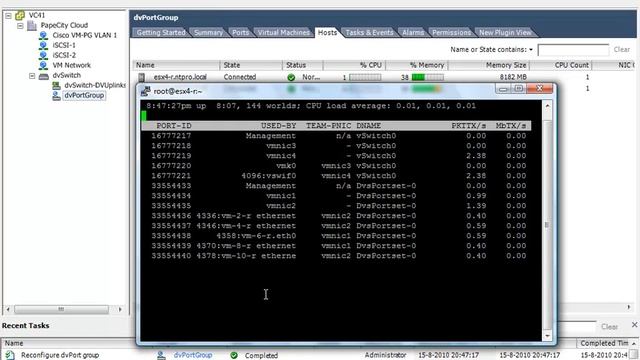Collapse the VC41 tree node
Screen dimensions: 640x360
coord(8,16)
